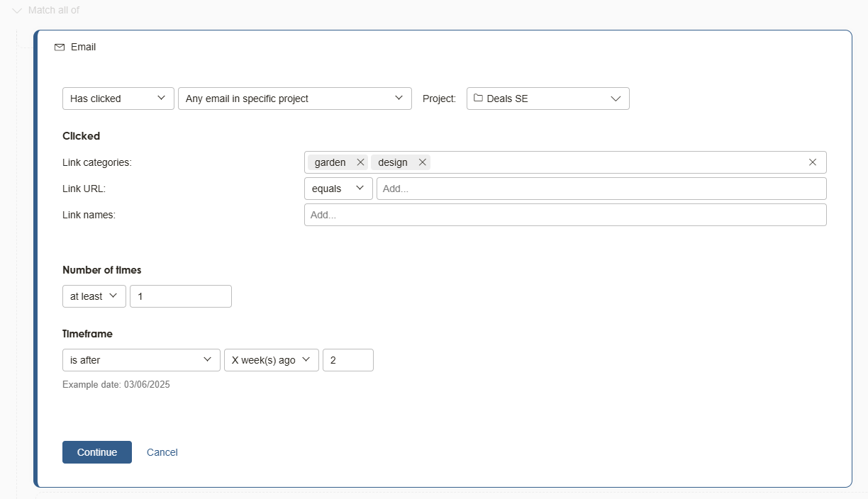Screen dimensions: 868x499
Task: Click the Continue button
Action: coord(97,452)
